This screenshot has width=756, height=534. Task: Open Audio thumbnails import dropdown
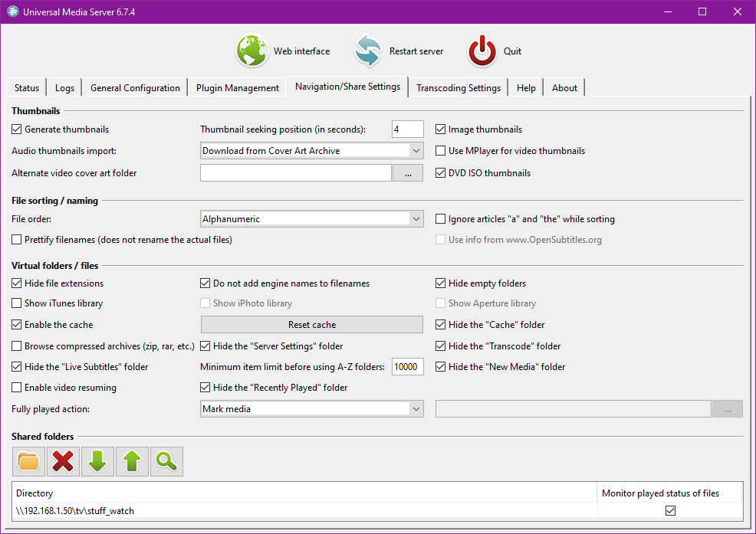pos(312,151)
